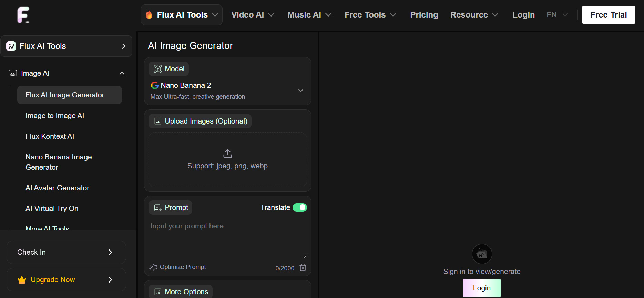
Task: Click the Check In button
Action: pos(66,252)
